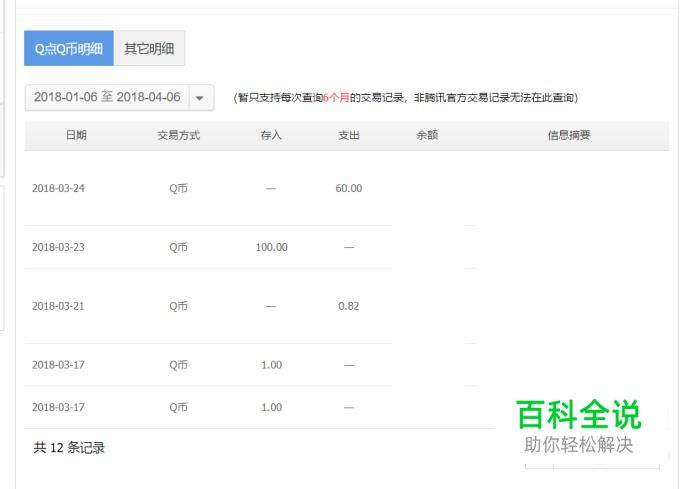
Task: Select the 日期 column header
Action: 76,135
